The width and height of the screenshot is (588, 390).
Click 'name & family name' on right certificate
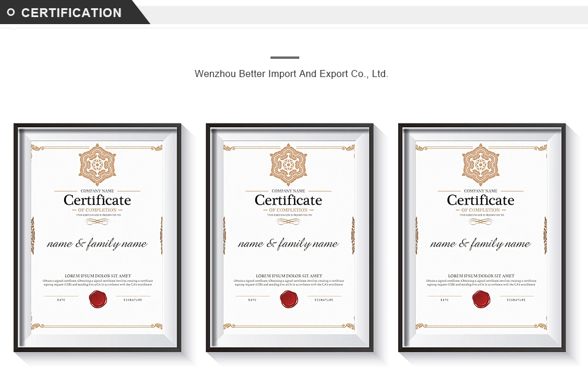click(x=480, y=244)
